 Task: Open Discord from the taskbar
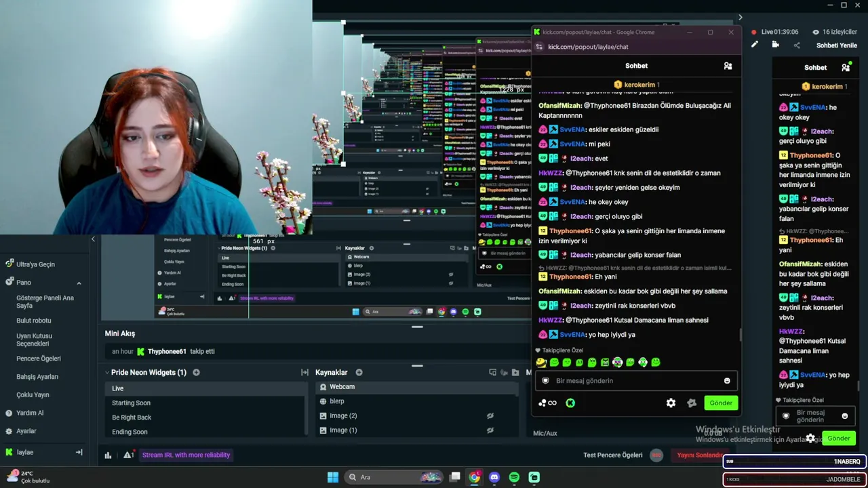click(494, 477)
